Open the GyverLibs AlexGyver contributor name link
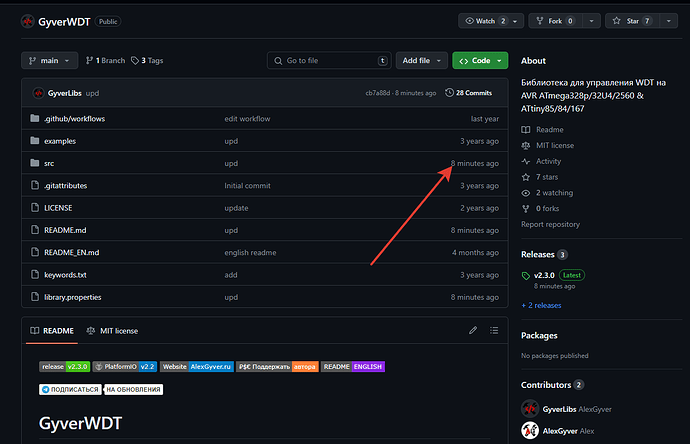 click(577, 409)
